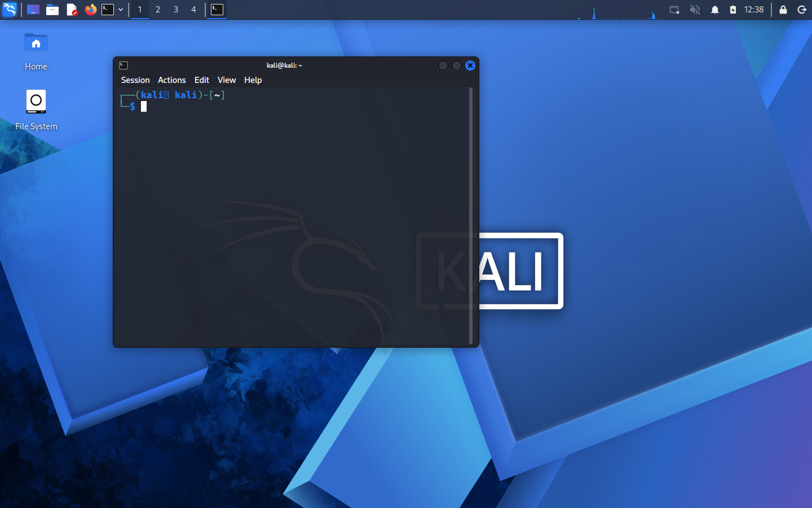This screenshot has width=812, height=508.
Task: Switch to workspace 2
Action: (158, 10)
